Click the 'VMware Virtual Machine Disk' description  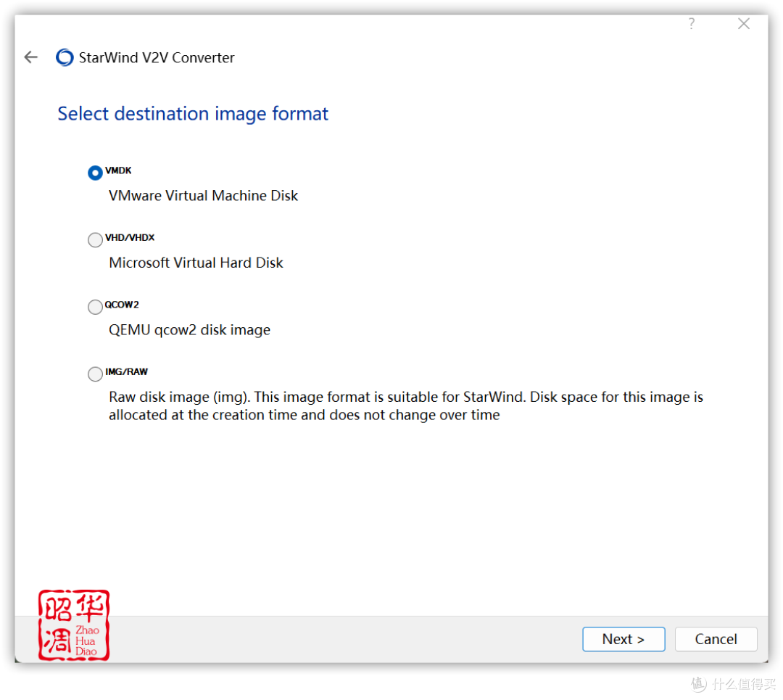point(203,196)
